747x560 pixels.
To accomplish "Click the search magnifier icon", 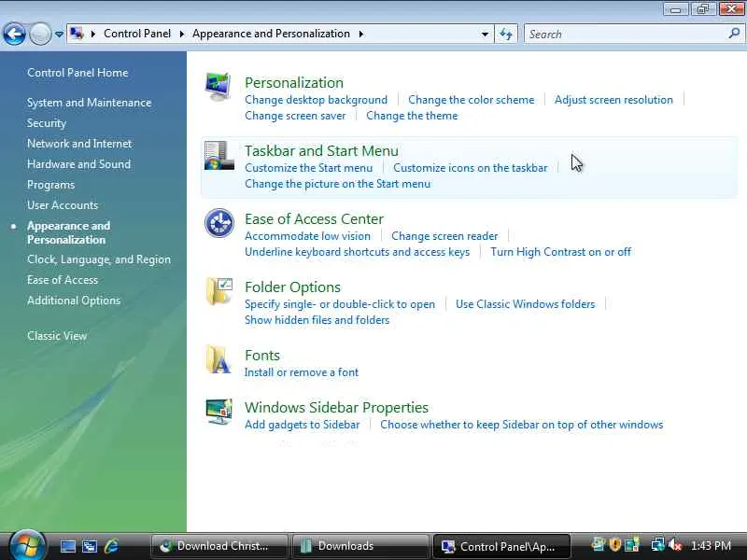I will tap(734, 34).
